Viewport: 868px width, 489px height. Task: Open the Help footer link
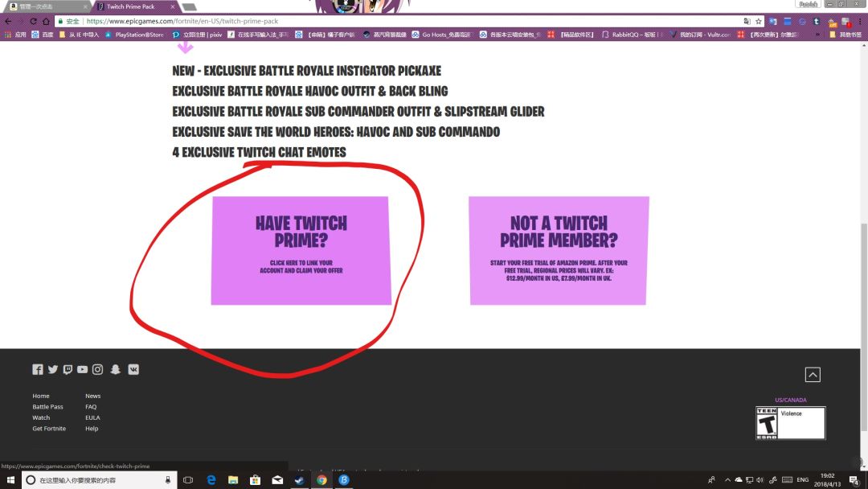[92, 429]
